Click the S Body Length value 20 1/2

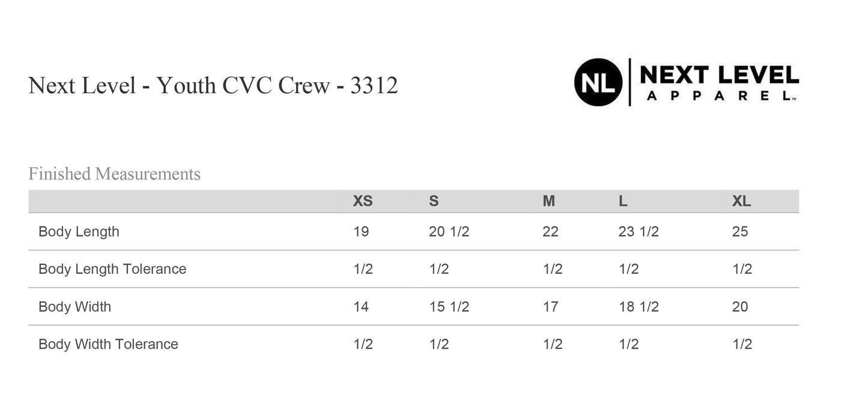[449, 232]
